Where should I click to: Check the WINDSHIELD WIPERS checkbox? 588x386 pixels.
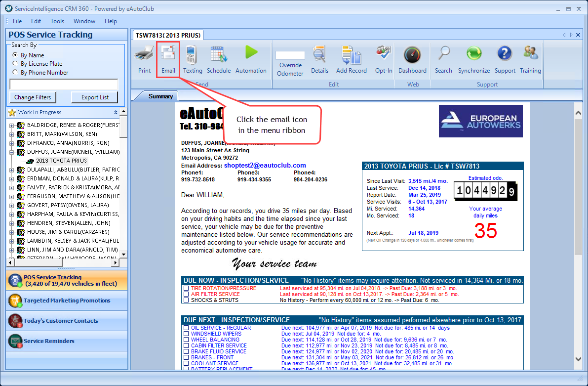tap(186, 334)
